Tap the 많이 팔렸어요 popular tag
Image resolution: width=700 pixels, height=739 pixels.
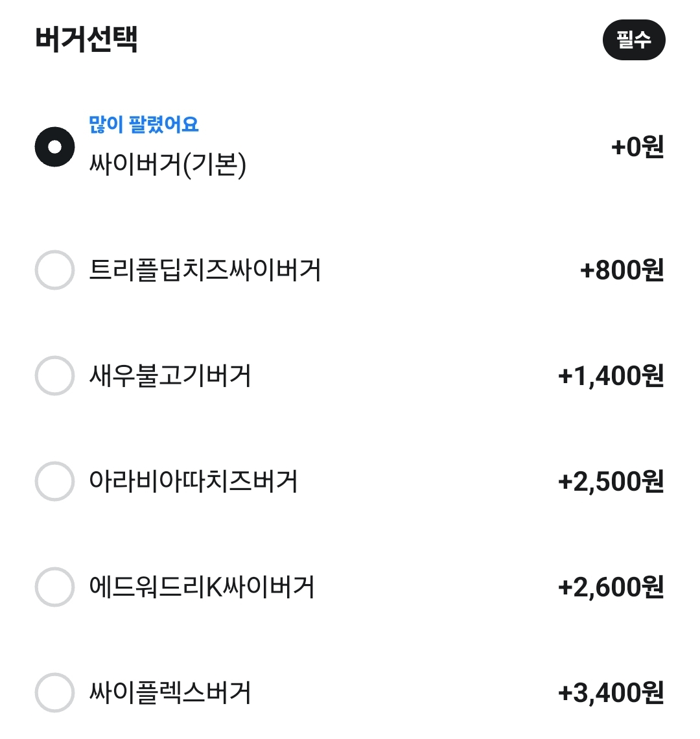click(x=144, y=124)
